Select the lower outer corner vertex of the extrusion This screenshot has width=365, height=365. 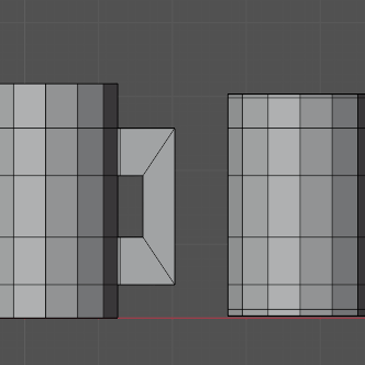[x=175, y=284]
